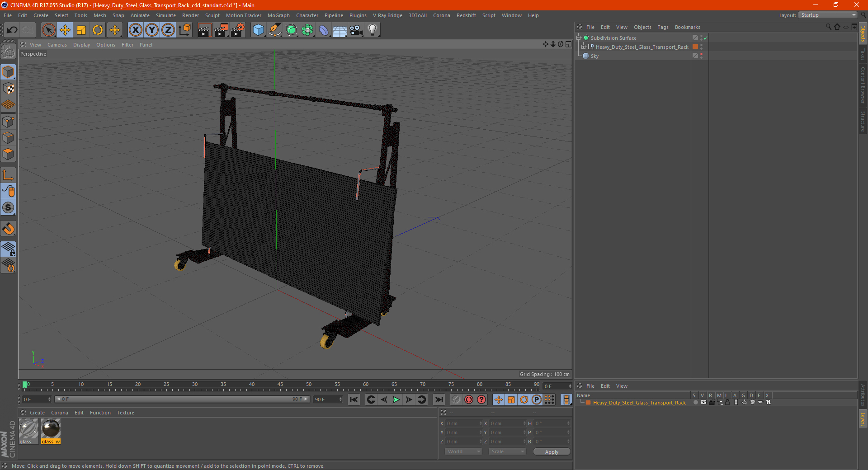Screen dimensions: 868x470
Task: Toggle Subdivision Surface enable checkmark
Action: pos(705,38)
